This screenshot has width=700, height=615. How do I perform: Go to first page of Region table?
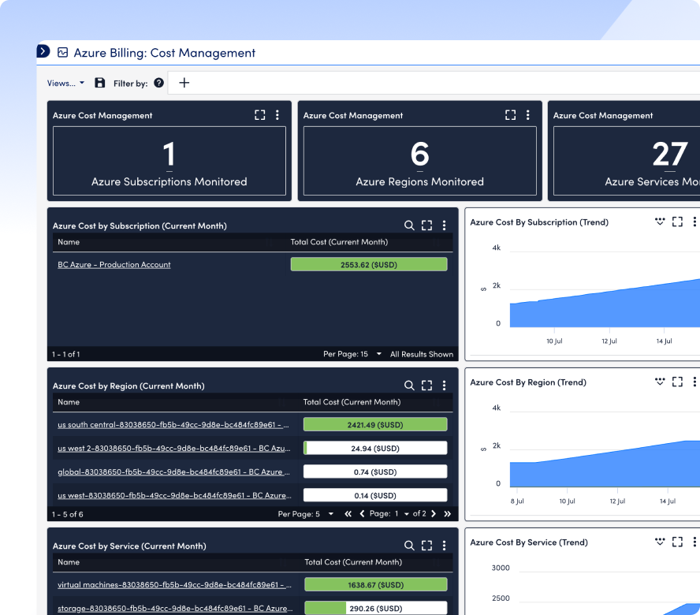[x=348, y=514]
